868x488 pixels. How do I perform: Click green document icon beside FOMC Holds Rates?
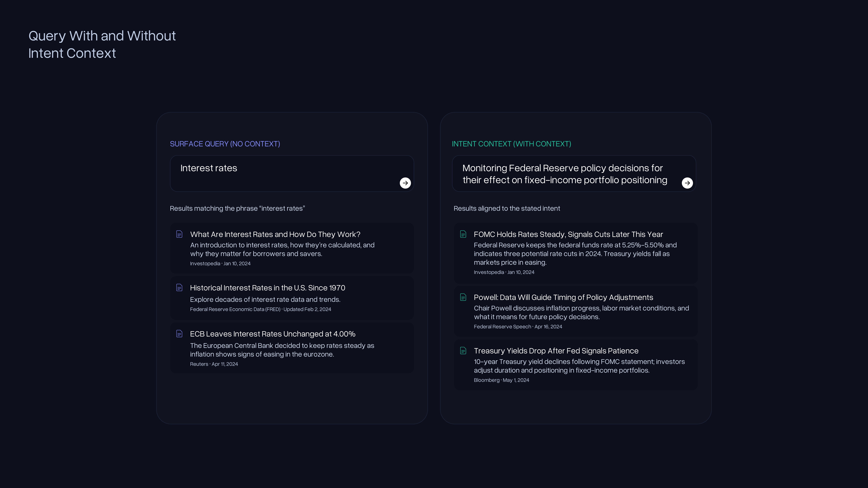click(x=463, y=234)
